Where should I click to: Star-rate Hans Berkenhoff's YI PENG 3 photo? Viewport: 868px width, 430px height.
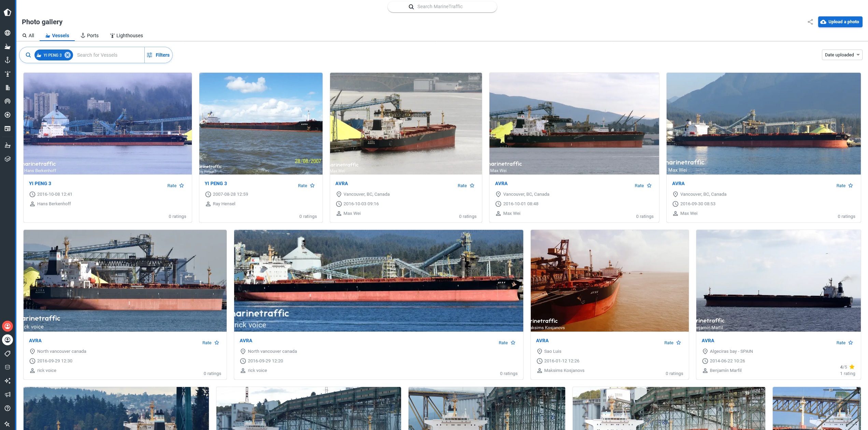pyautogui.click(x=176, y=185)
